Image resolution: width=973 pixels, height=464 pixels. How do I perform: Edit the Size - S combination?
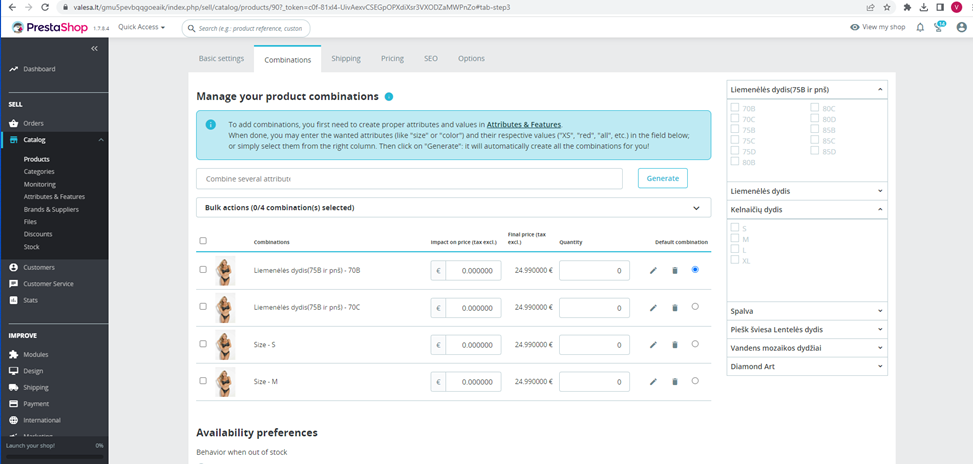(653, 344)
